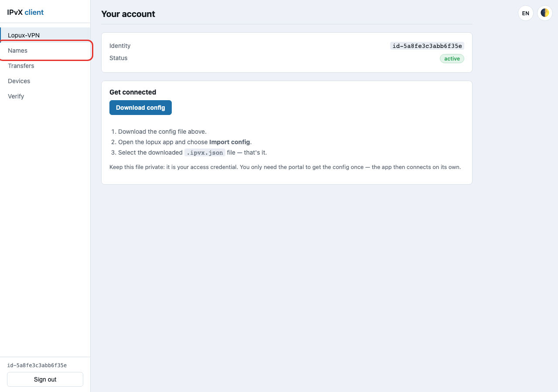Screen dimensions: 558x392
Task: Click the Your account heading
Action: pos(128,14)
